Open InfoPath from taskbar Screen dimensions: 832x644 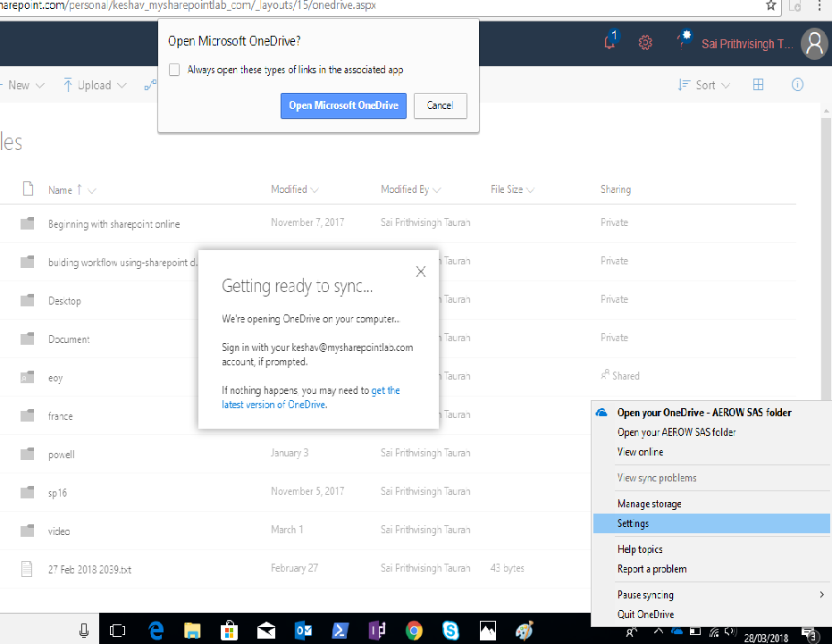[x=377, y=631]
